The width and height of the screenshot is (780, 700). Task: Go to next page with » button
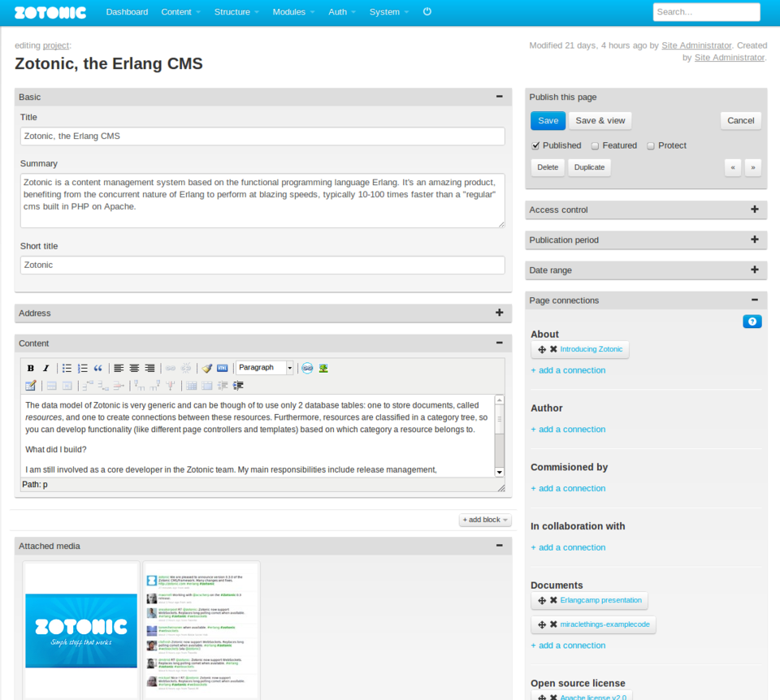(x=753, y=167)
